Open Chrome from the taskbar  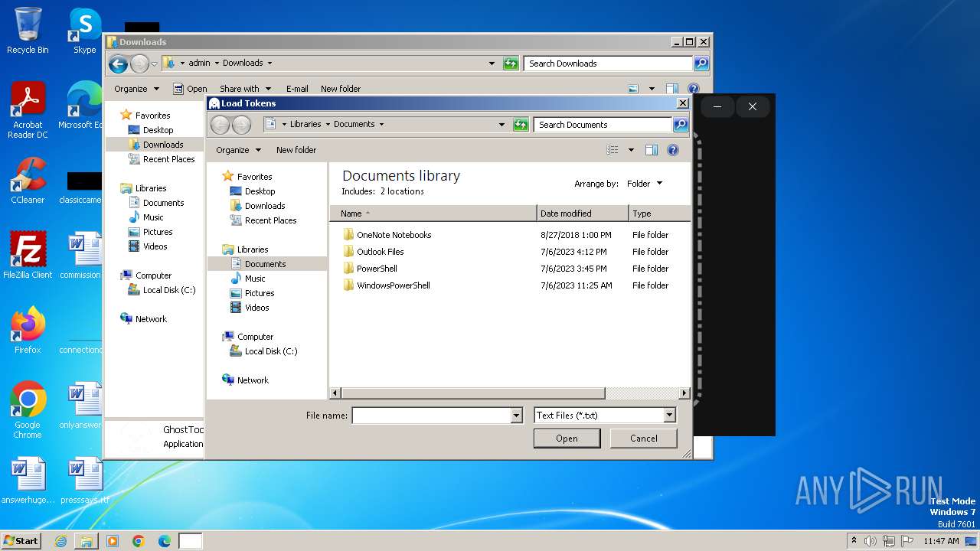[x=139, y=541]
